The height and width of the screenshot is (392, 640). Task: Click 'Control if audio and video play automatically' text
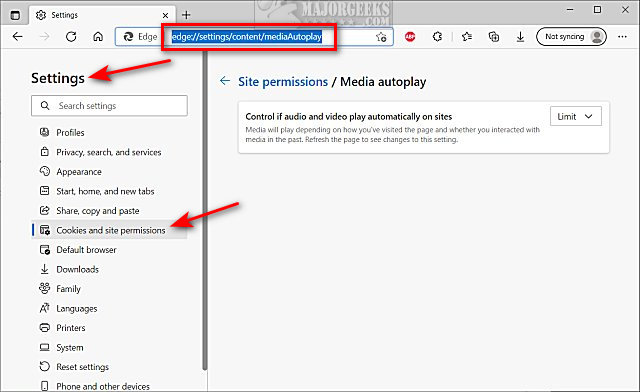point(349,117)
